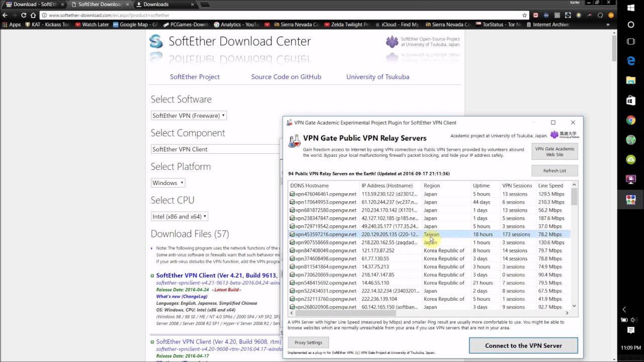This screenshot has width=644, height=362.
Task: Switch to Google Chrome in taskbar
Action: (x=631, y=120)
